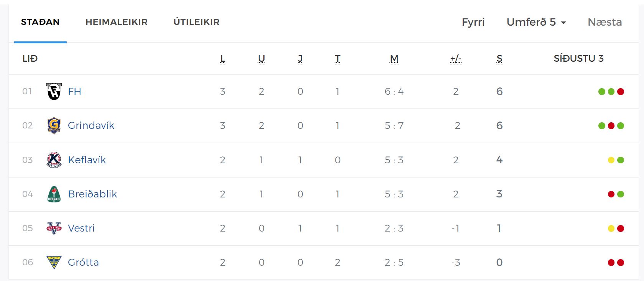The width and height of the screenshot is (644, 281).
Task: Click the FH club crest icon
Action: pos(54,92)
